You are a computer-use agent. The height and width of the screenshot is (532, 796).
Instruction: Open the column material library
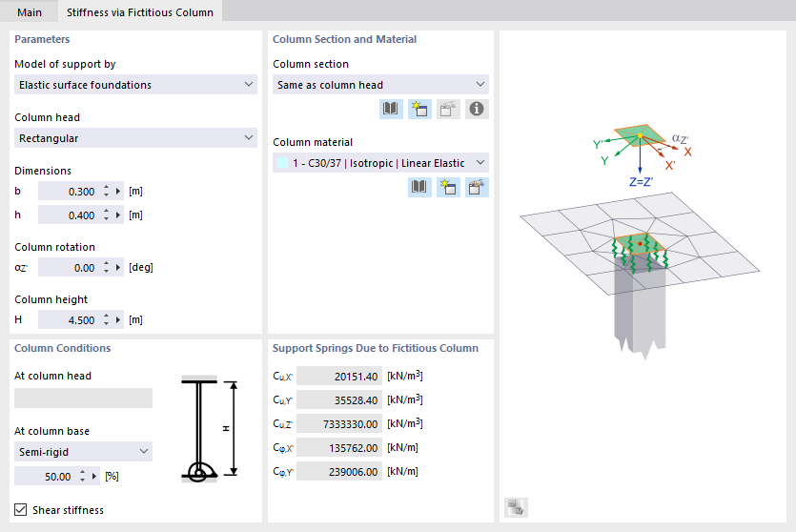[x=419, y=187]
